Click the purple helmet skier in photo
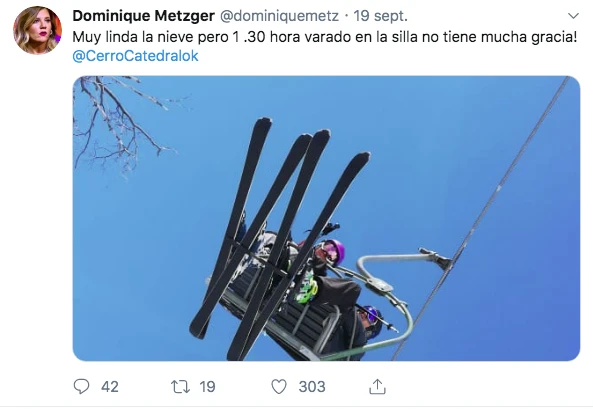 pyautogui.click(x=333, y=253)
